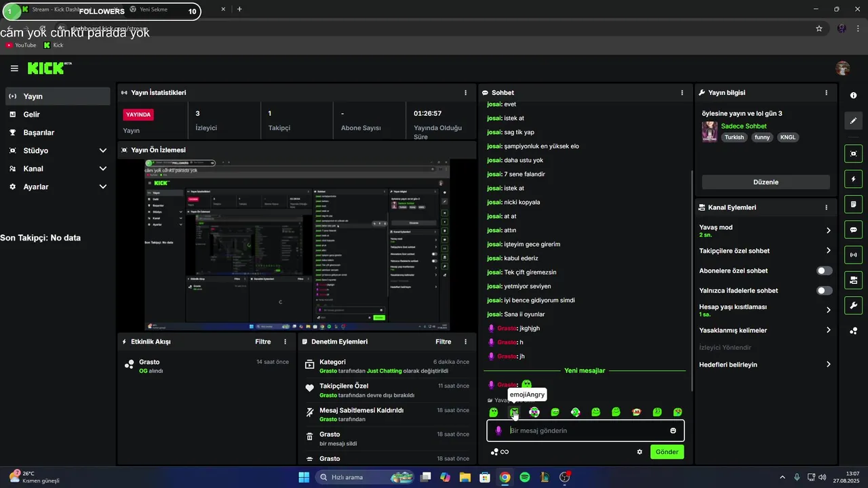Screen dimensions: 868x488
Task: Send message with Gönder button
Action: [x=667, y=452]
